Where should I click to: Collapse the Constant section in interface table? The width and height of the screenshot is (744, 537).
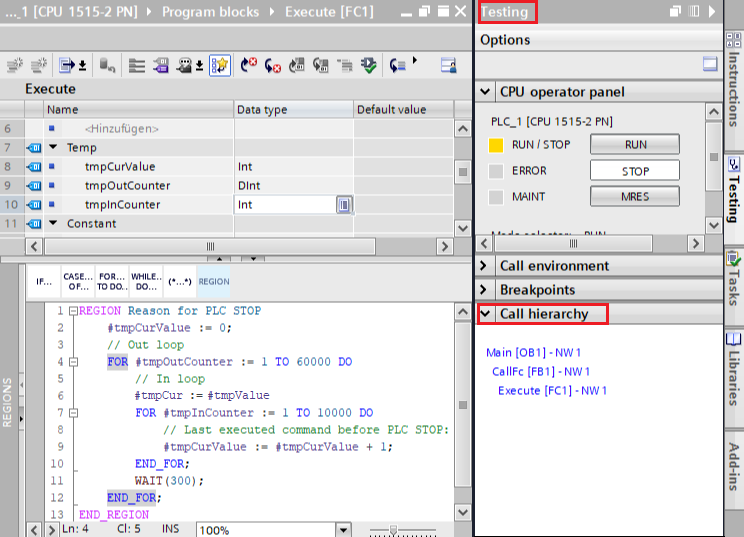pos(53,223)
